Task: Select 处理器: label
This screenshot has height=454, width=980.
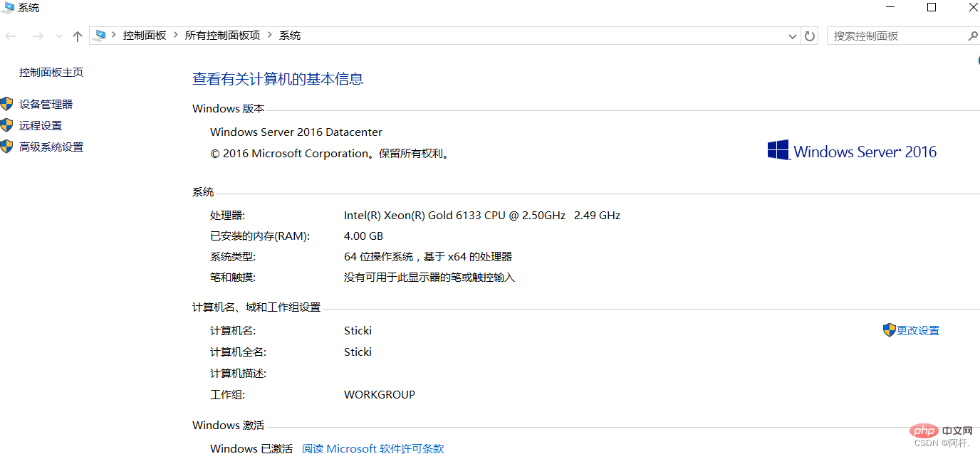Action: coord(228,216)
